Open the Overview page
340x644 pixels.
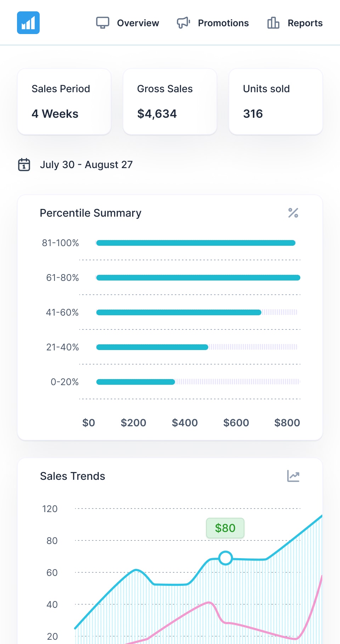click(138, 22)
